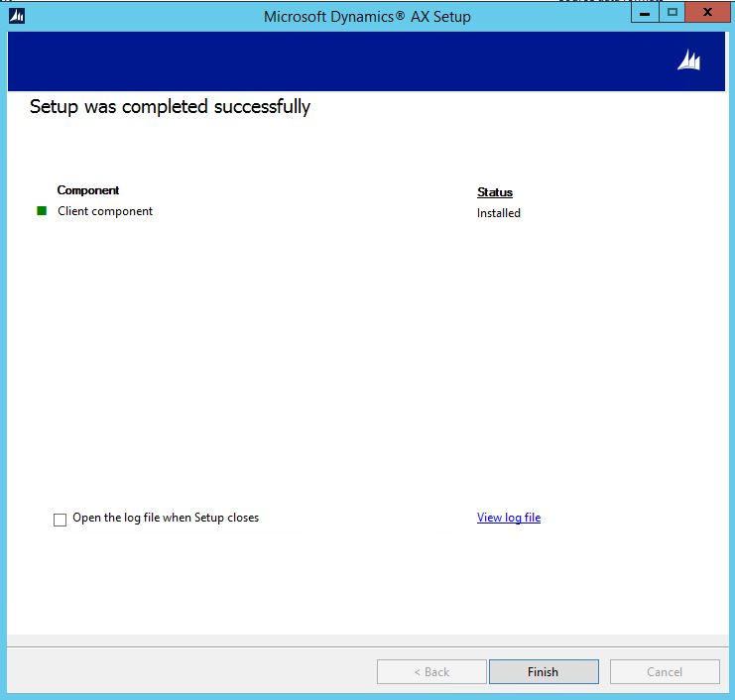This screenshot has height=700, width=735.
Task: Click the Setup was completed successfully heading
Action: click(x=170, y=107)
